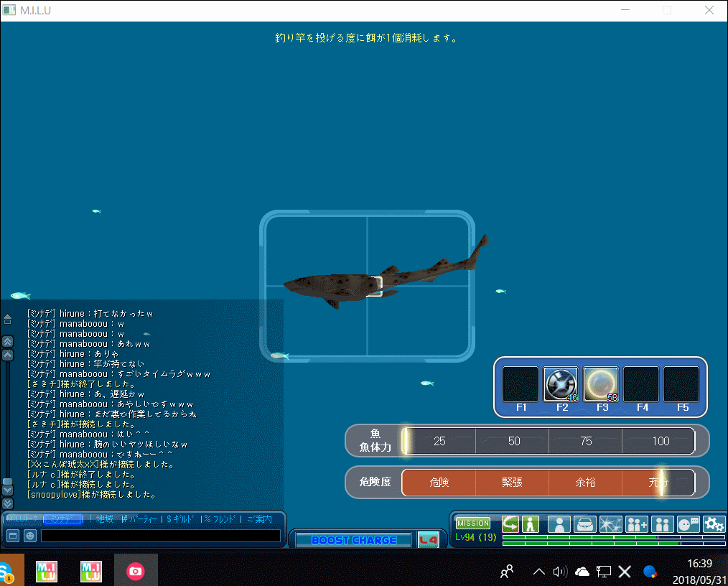Click the 危険 segment of danger gauge

point(439,483)
